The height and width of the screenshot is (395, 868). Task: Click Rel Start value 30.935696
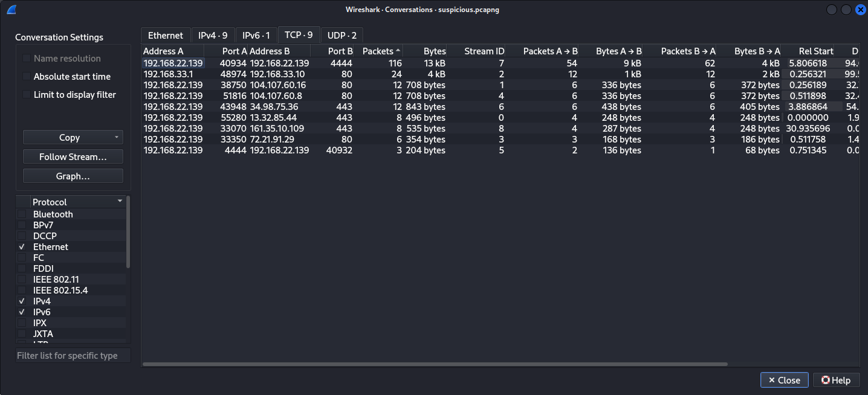coord(809,128)
